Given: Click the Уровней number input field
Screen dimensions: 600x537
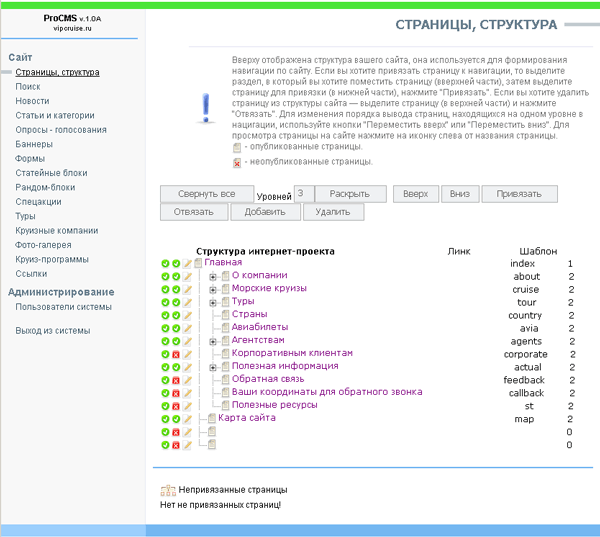Looking at the screenshot, I should [304, 194].
